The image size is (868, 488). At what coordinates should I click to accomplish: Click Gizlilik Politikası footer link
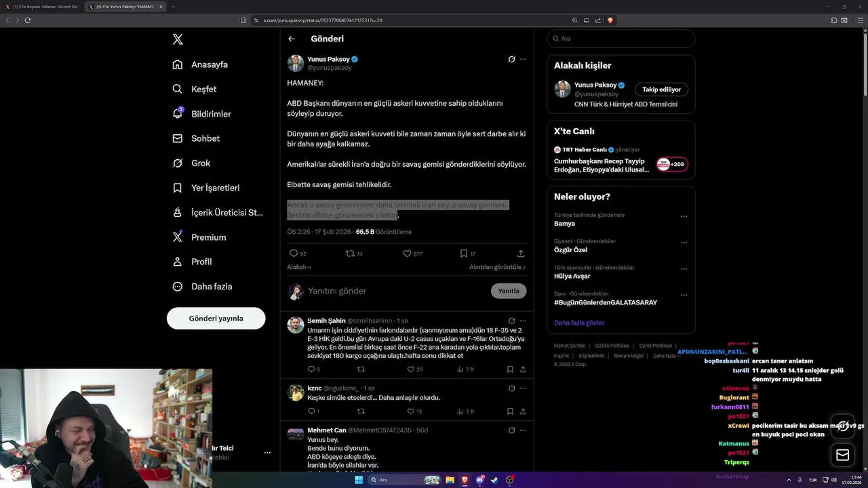tap(612, 346)
